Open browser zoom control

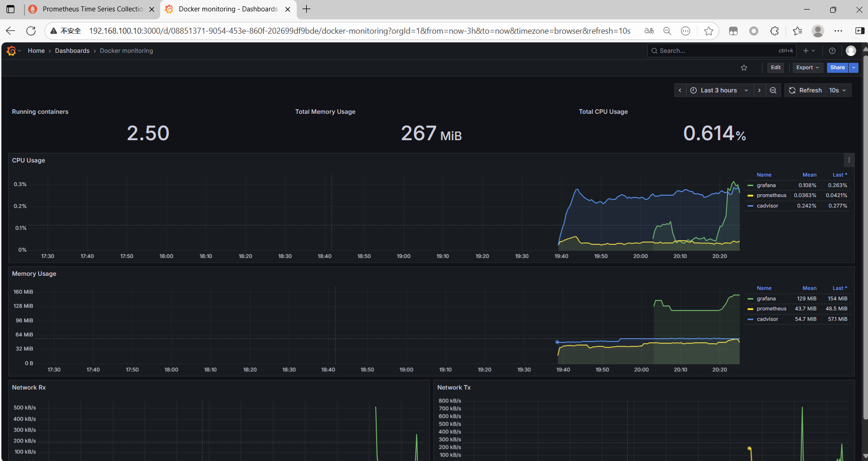[x=667, y=31]
